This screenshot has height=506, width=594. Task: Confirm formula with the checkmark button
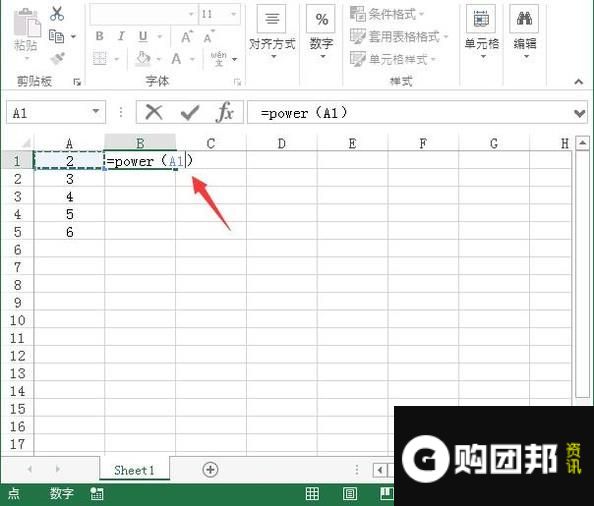click(189, 112)
